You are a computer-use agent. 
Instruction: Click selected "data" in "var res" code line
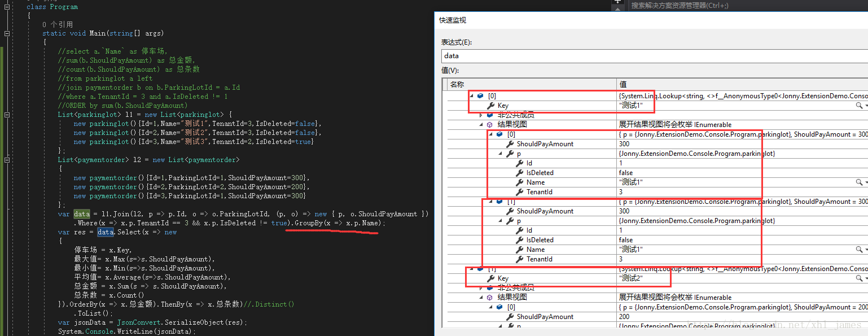[x=106, y=232]
